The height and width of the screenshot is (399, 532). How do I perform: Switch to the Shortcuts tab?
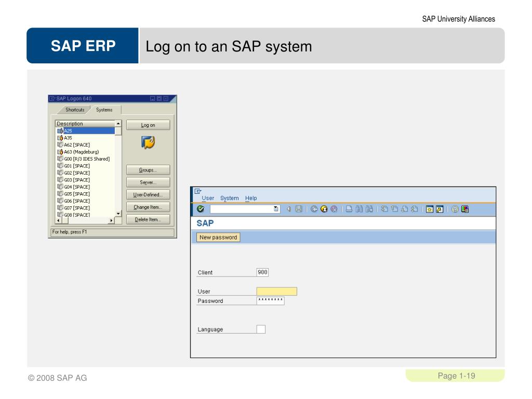[x=75, y=110]
